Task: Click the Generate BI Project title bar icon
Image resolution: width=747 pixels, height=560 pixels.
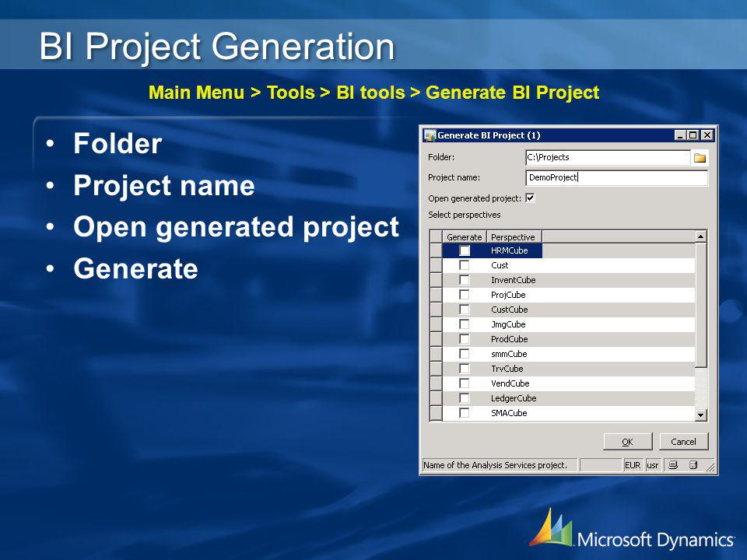Action: point(430,135)
